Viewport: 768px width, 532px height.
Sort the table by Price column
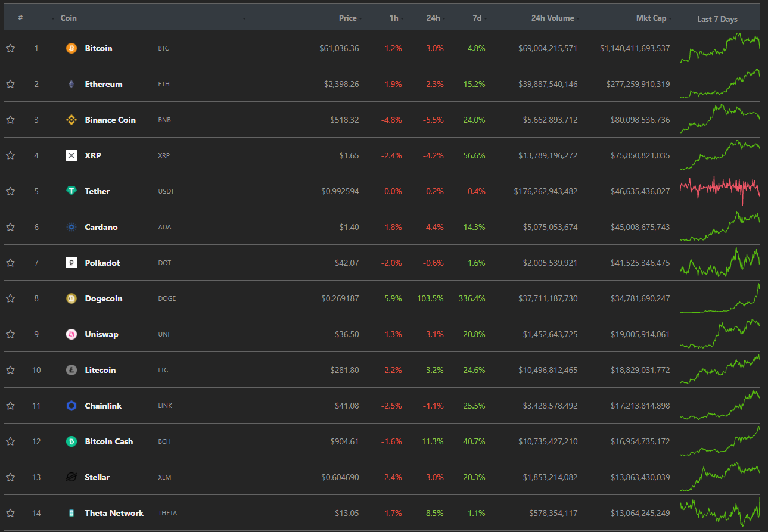[347, 18]
